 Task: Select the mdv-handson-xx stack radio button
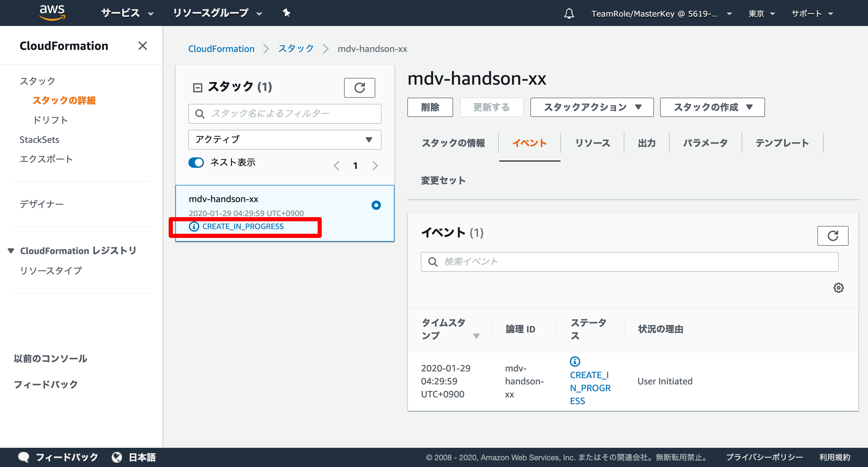click(376, 205)
